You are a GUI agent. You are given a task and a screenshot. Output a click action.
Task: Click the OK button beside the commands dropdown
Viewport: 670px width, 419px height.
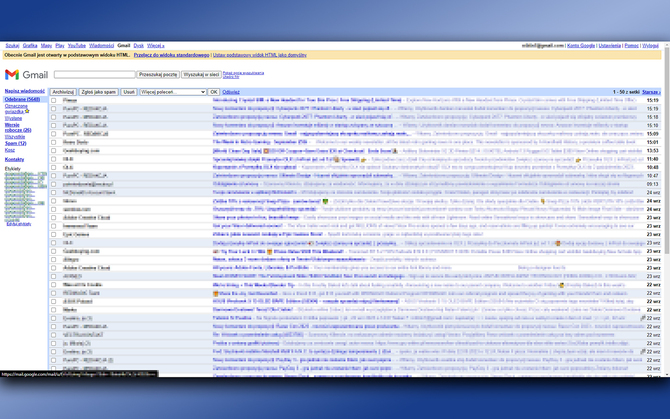(x=214, y=92)
